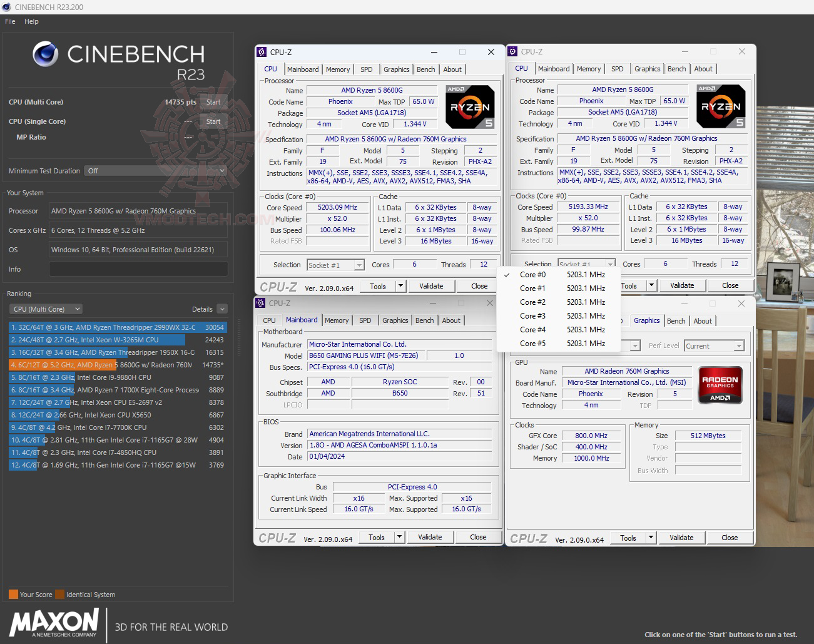Click the CPU-Z title icon of the Mainboard window
The width and height of the screenshot is (814, 644).
click(261, 303)
